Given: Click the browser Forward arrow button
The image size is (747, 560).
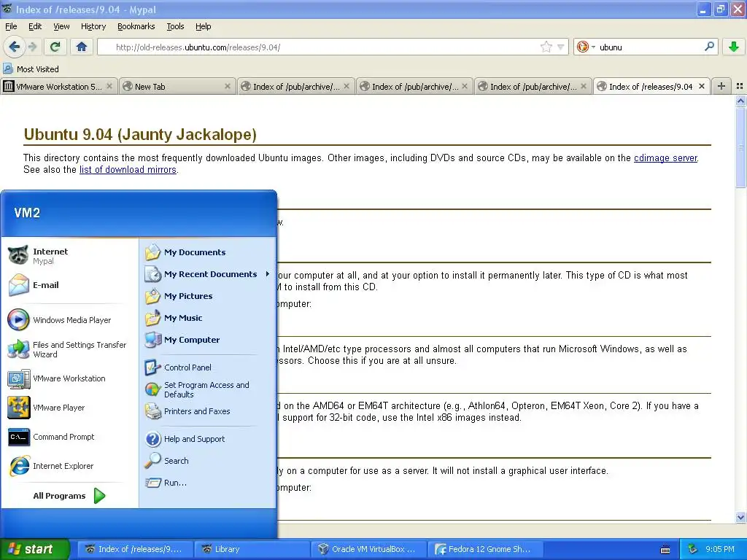Looking at the screenshot, I should 32,47.
